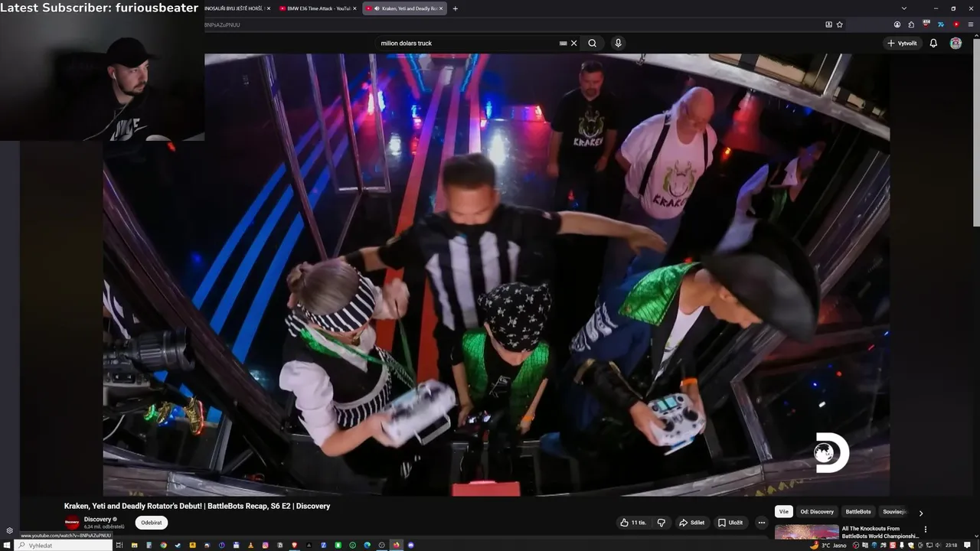
Task: Open the Discovery channel avatar
Action: [x=72, y=523]
